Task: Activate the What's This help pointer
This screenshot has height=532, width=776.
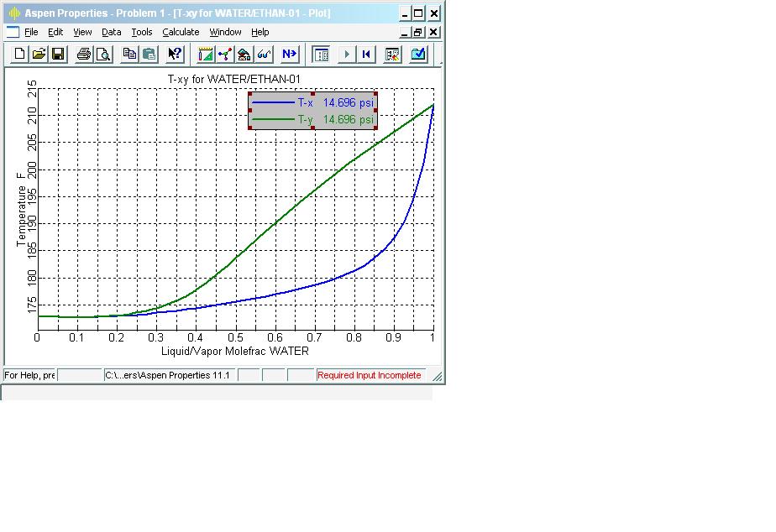Action: point(175,54)
